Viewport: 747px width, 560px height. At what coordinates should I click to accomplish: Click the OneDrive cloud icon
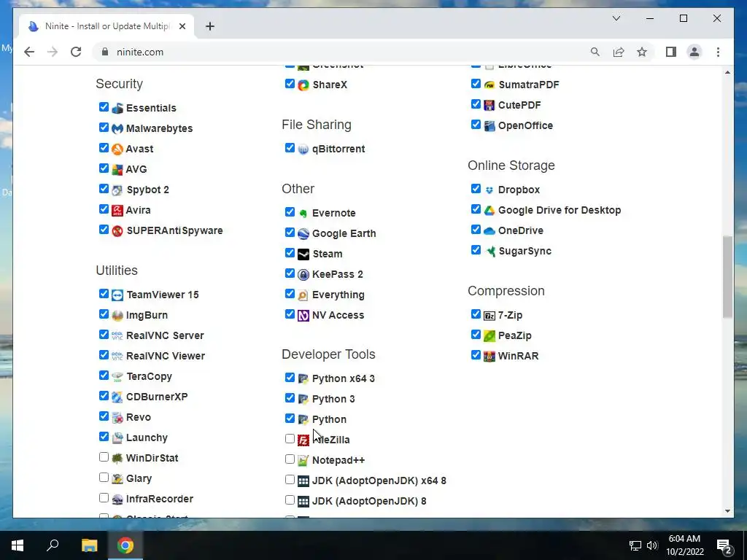(x=489, y=231)
